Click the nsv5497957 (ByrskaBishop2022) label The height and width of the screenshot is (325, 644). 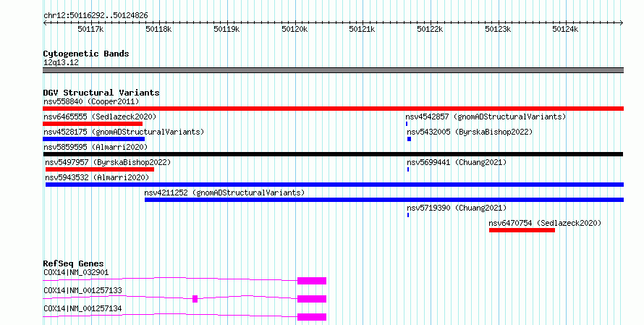[x=108, y=162]
